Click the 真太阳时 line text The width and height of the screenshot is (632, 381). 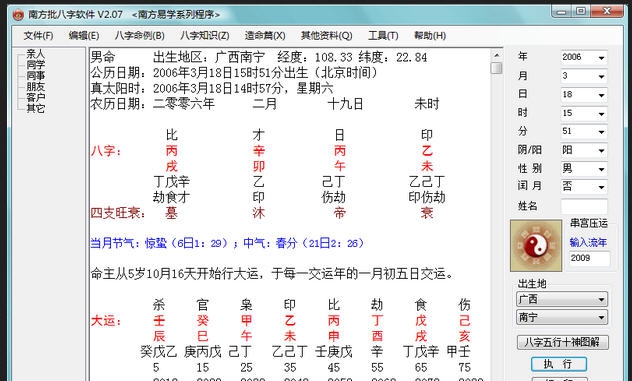(212, 88)
